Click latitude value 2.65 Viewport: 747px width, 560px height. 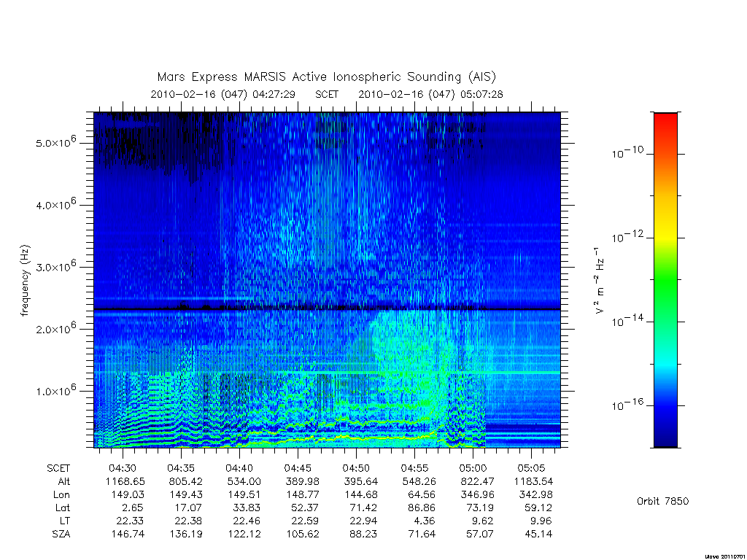[133, 507]
